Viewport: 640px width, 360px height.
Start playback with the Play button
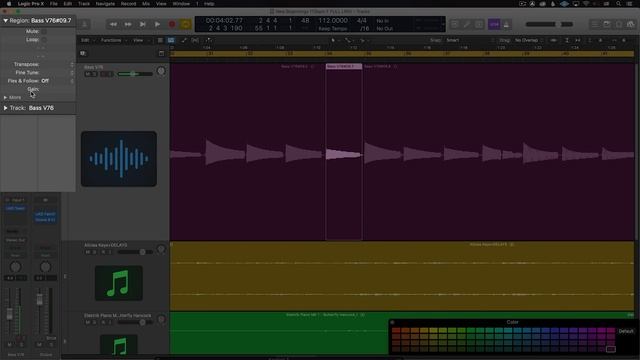coord(157,24)
